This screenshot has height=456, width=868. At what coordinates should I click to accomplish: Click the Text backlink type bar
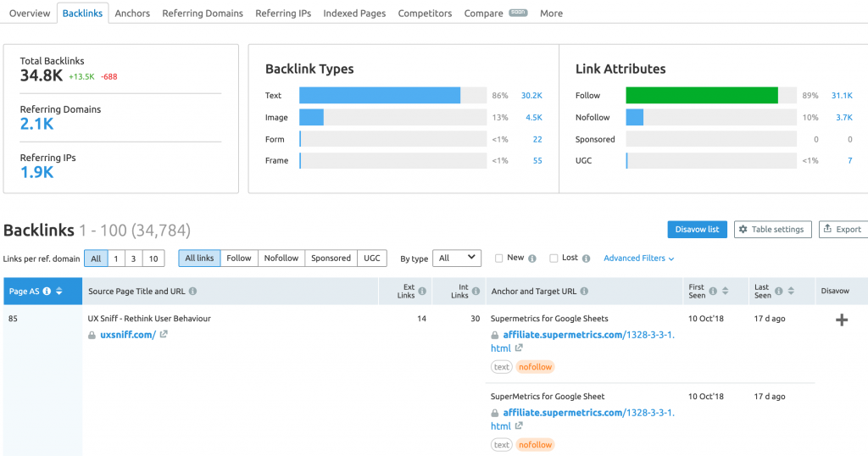[x=380, y=95]
